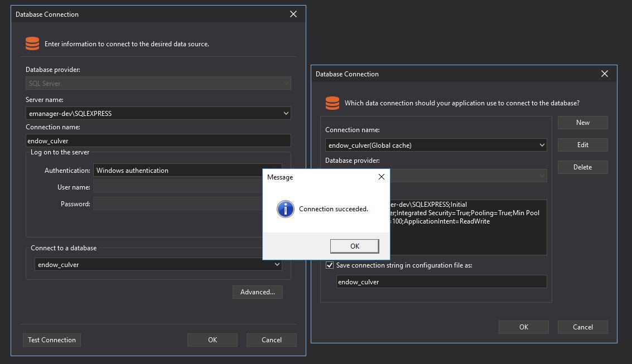Open the Connect to a database dropdown
632x364 pixels.
coord(277,265)
